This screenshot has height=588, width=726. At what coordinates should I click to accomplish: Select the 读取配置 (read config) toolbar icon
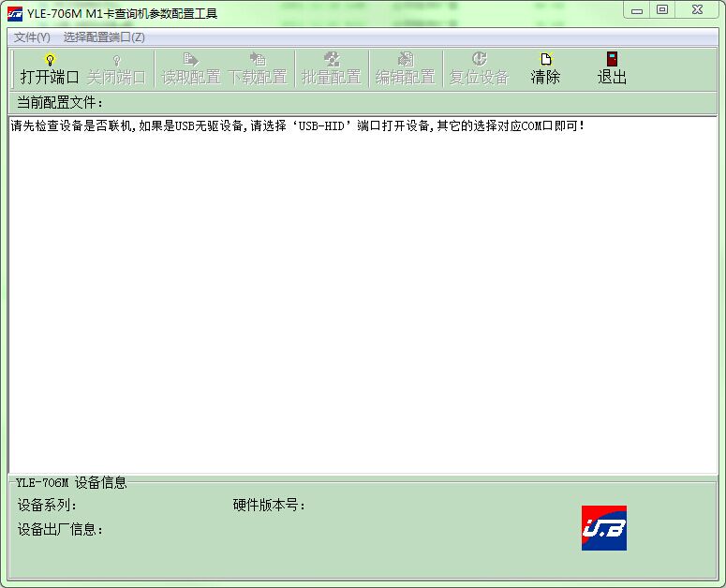190,60
